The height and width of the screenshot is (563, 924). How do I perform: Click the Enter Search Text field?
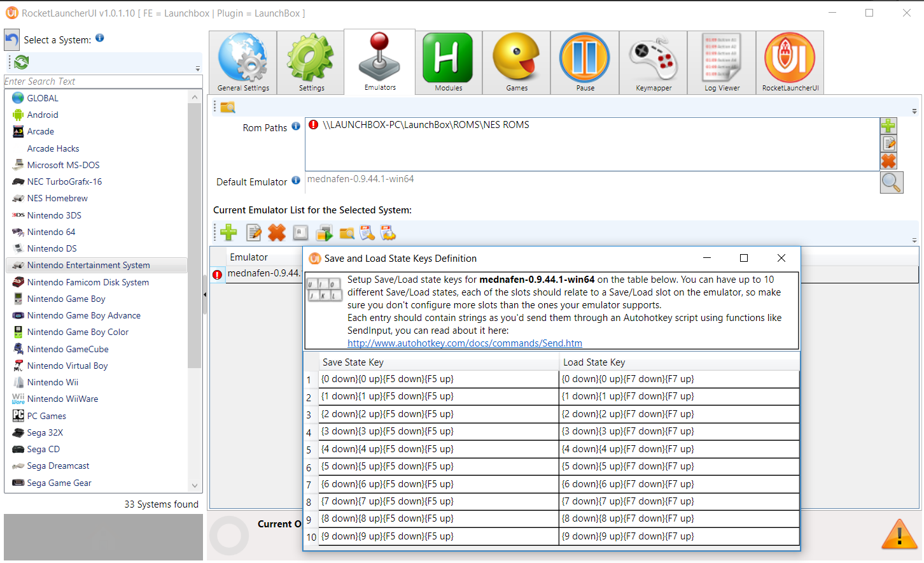point(103,82)
